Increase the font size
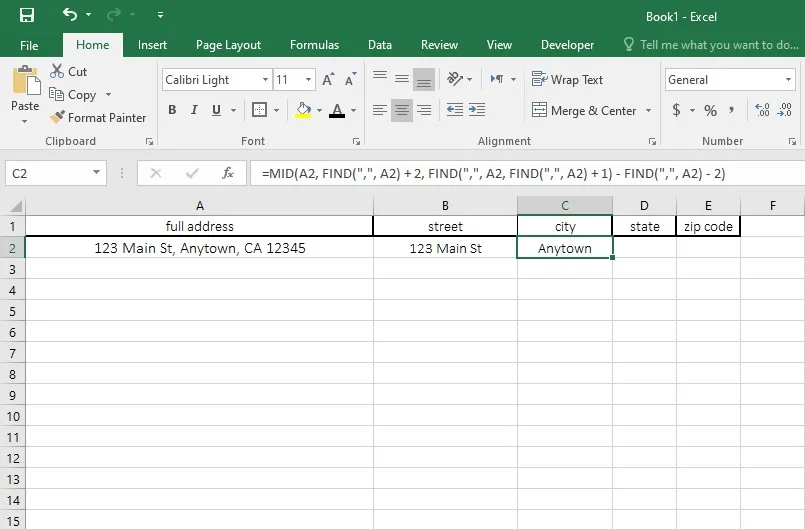 coord(328,80)
